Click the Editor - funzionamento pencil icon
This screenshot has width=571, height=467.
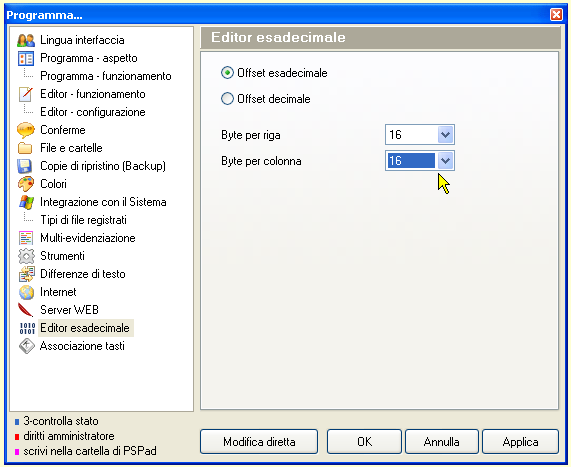click(26, 94)
